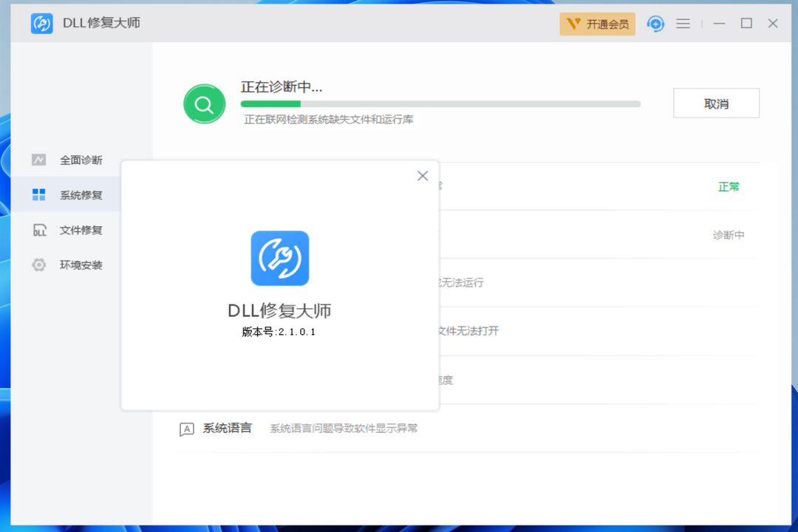Click the green magnifier diagnosis icon
Image resolution: width=798 pixels, height=532 pixels.
click(x=204, y=103)
